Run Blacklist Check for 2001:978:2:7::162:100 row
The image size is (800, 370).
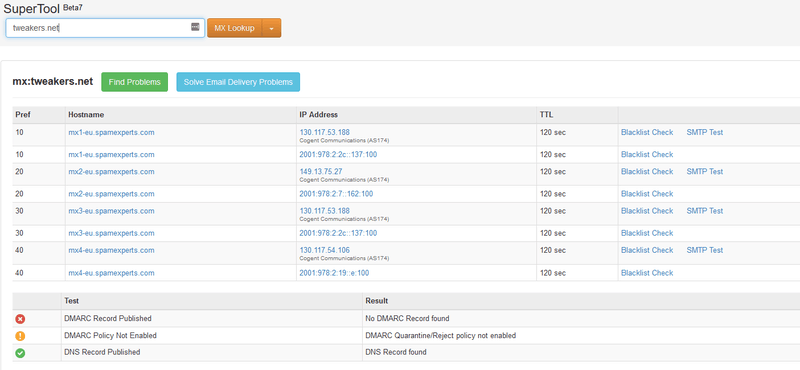click(647, 194)
